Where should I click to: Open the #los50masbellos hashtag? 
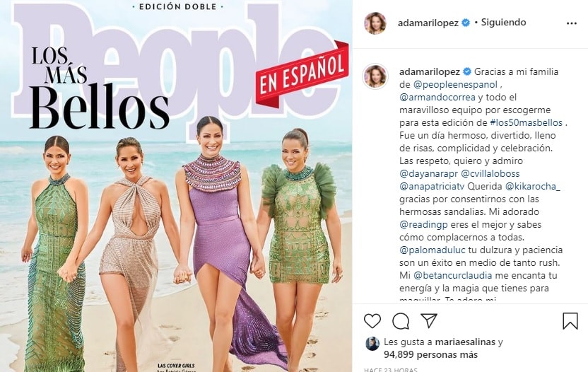point(527,123)
